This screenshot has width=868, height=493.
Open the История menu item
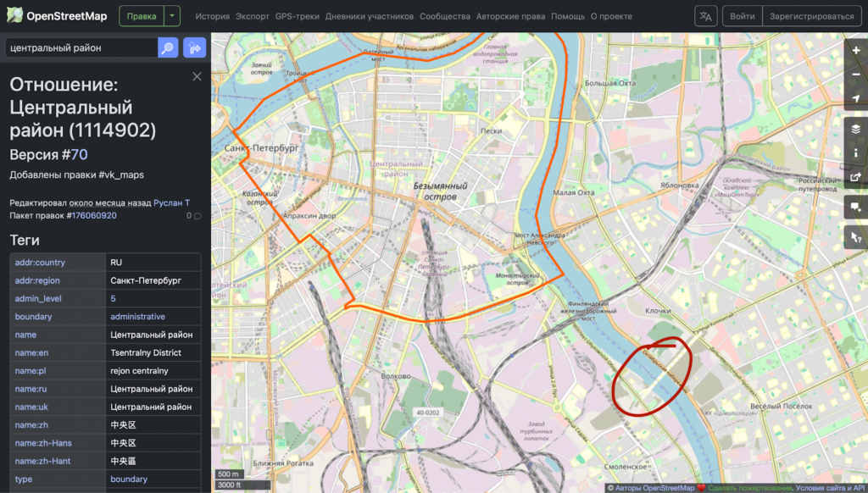[212, 16]
